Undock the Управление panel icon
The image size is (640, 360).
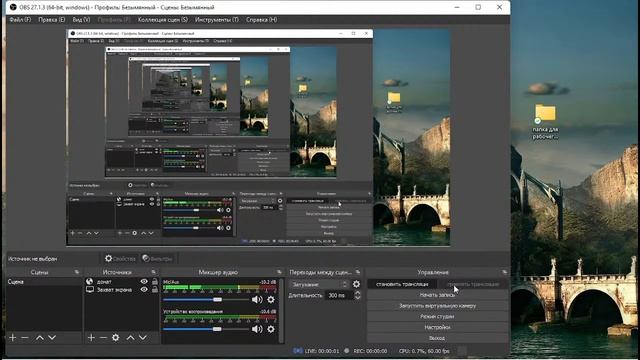504,272
